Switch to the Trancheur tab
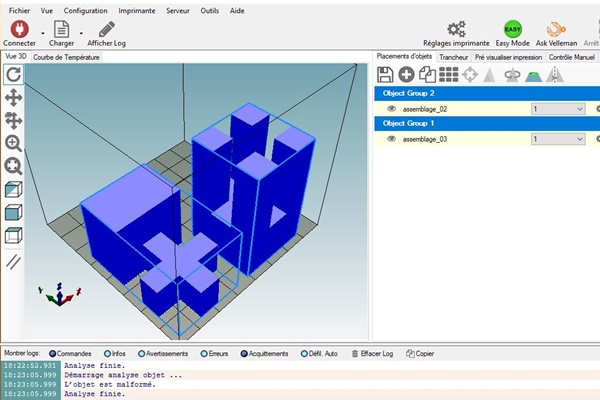 click(453, 57)
